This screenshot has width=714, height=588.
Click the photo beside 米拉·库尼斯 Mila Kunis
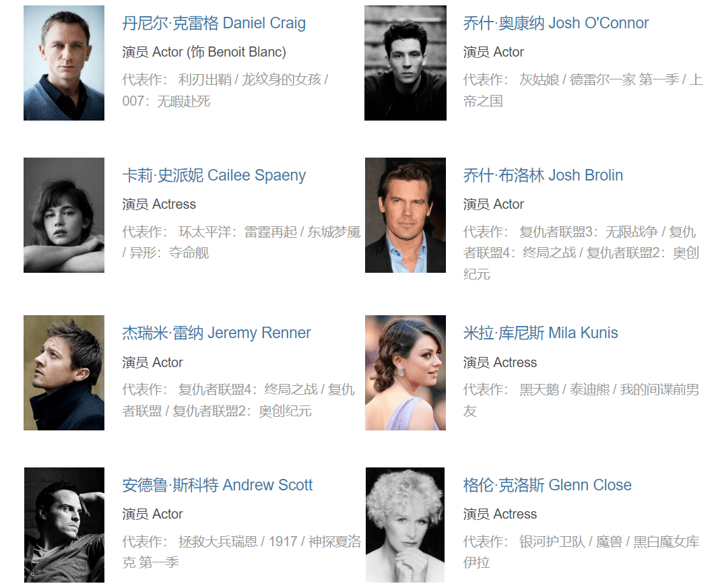[405, 372]
